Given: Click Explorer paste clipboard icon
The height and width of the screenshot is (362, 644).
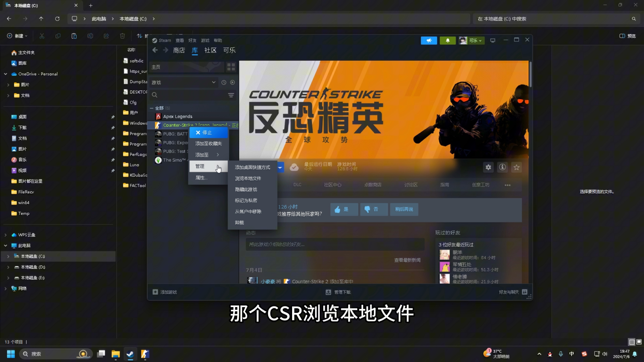Looking at the screenshot, I should (x=74, y=36).
